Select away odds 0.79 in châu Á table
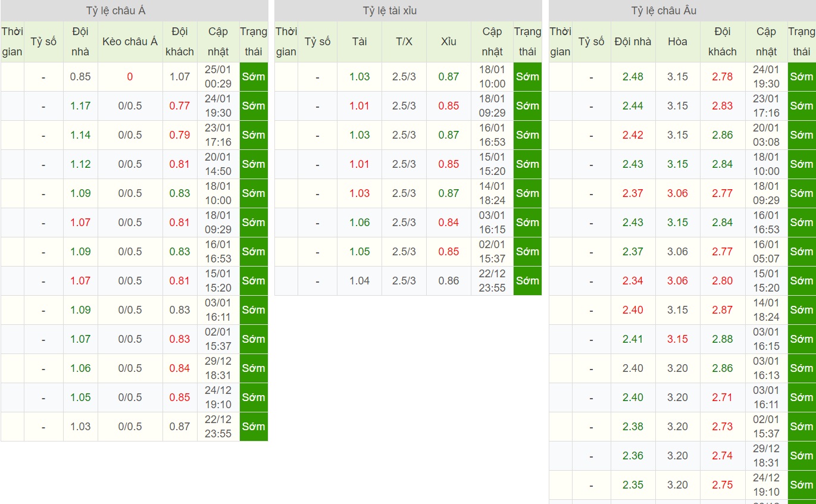Screen dimensions: 816x504 pyautogui.click(x=180, y=135)
